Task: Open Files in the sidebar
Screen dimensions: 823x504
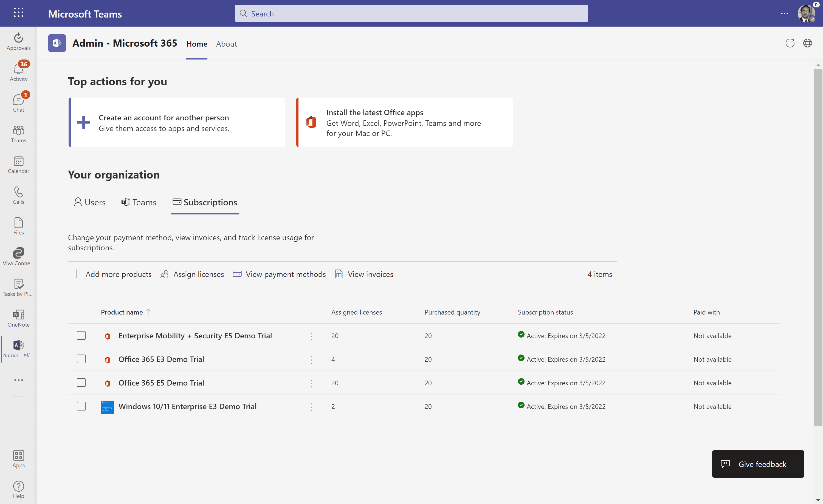Action: click(x=18, y=226)
